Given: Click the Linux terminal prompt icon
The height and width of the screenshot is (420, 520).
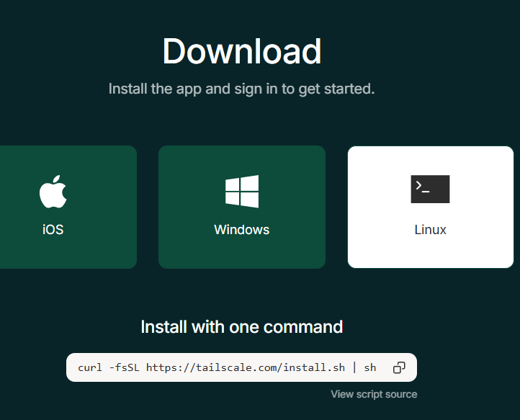Looking at the screenshot, I should tap(430, 189).
